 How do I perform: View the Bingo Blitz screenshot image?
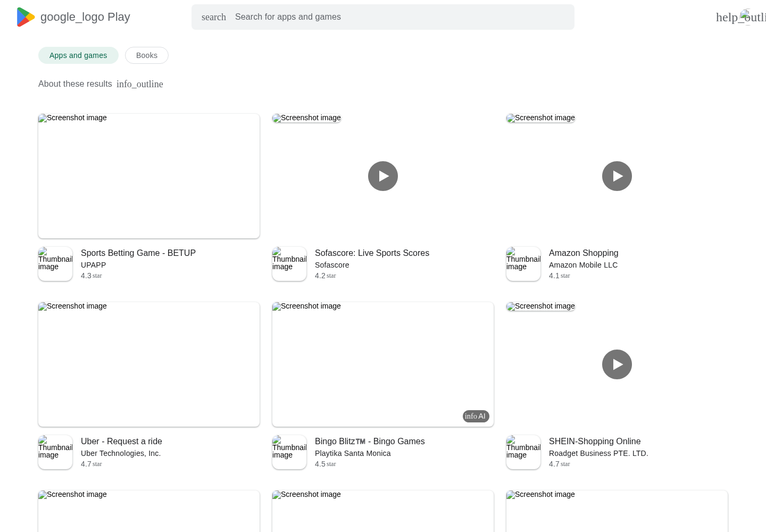pos(383,364)
